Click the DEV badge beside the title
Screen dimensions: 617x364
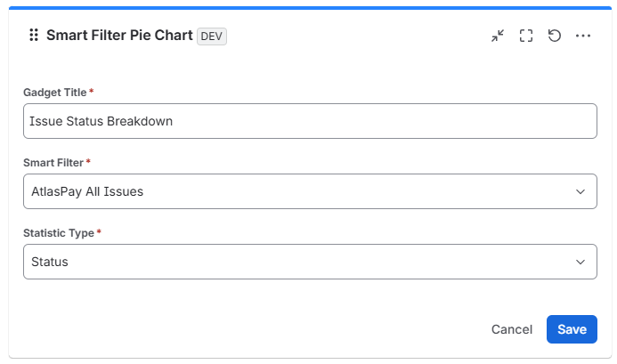click(212, 36)
